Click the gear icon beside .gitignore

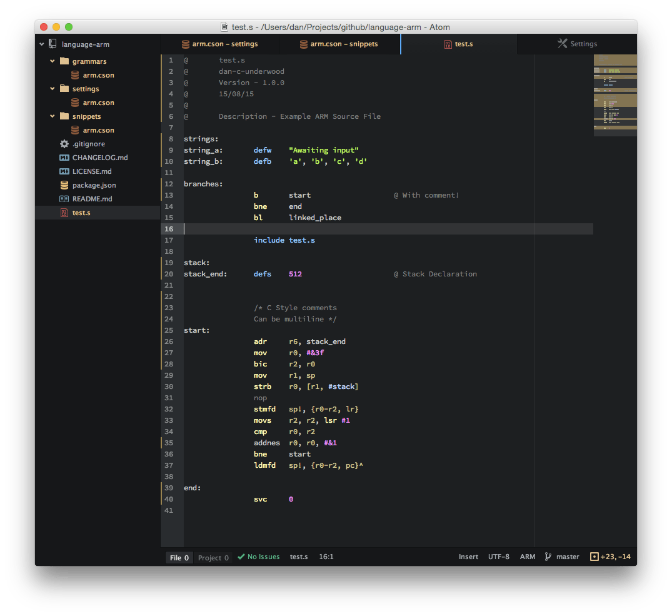(64, 144)
